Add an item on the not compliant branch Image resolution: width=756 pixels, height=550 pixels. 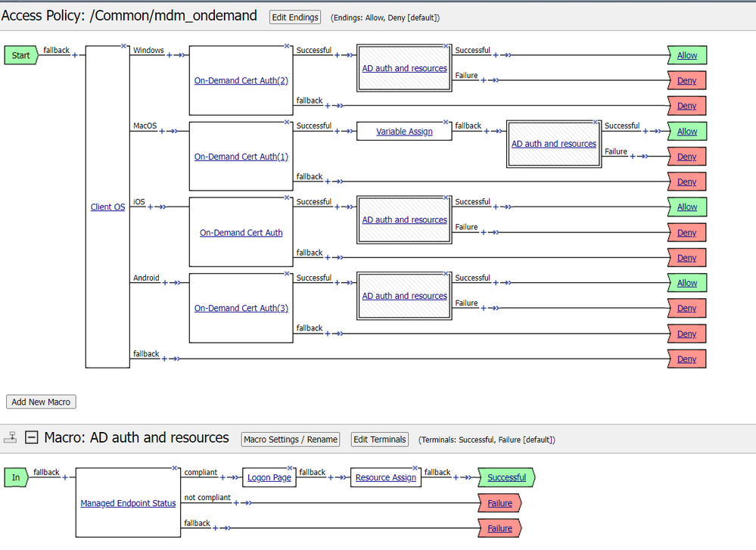236,503
